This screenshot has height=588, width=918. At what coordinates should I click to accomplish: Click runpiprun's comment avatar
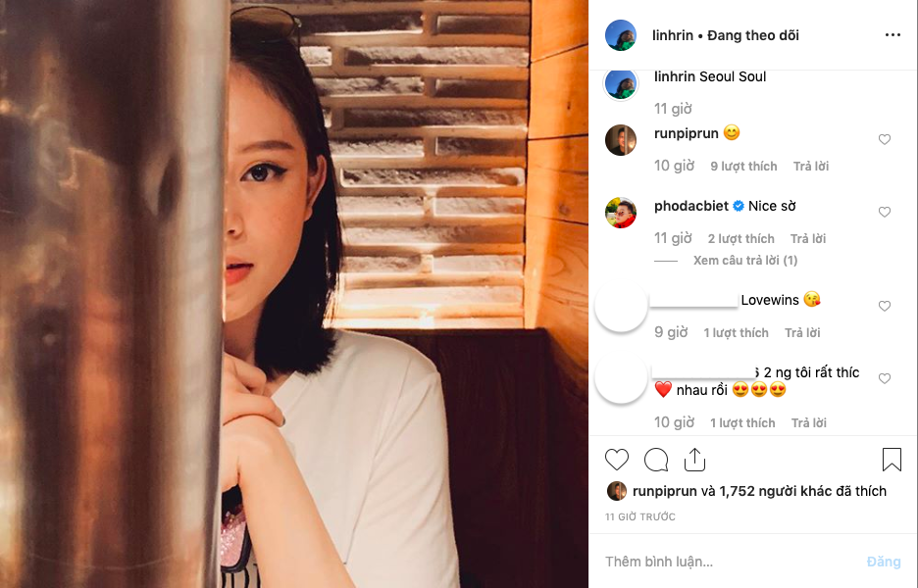coord(621,140)
